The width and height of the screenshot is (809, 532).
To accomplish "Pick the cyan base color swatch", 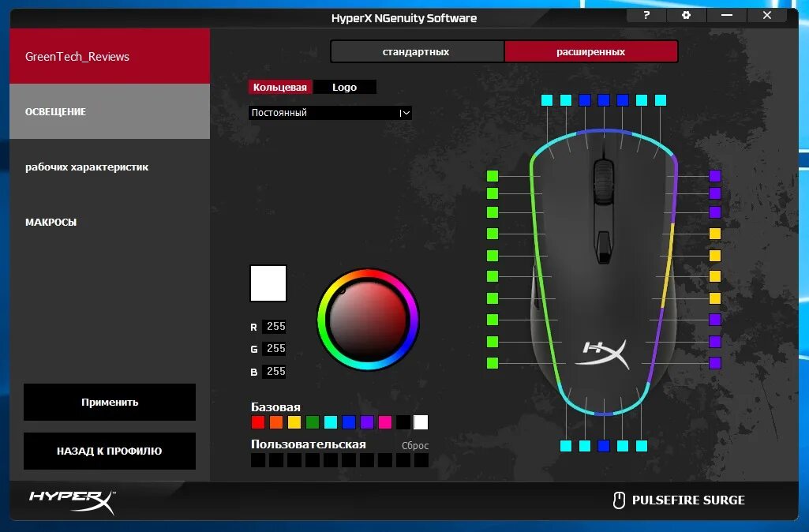I will 331,422.
